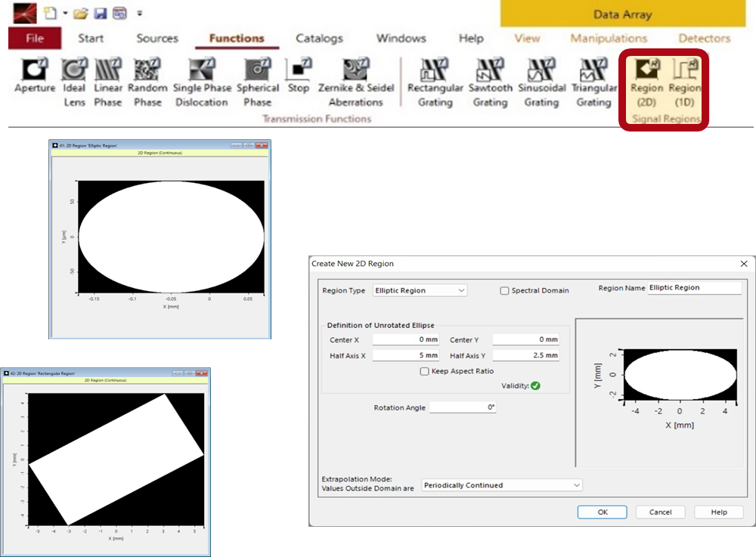Click the application logo icon
The width and height of the screenshot is (756, 557).
pyautogui.click(x=25, y=13)
